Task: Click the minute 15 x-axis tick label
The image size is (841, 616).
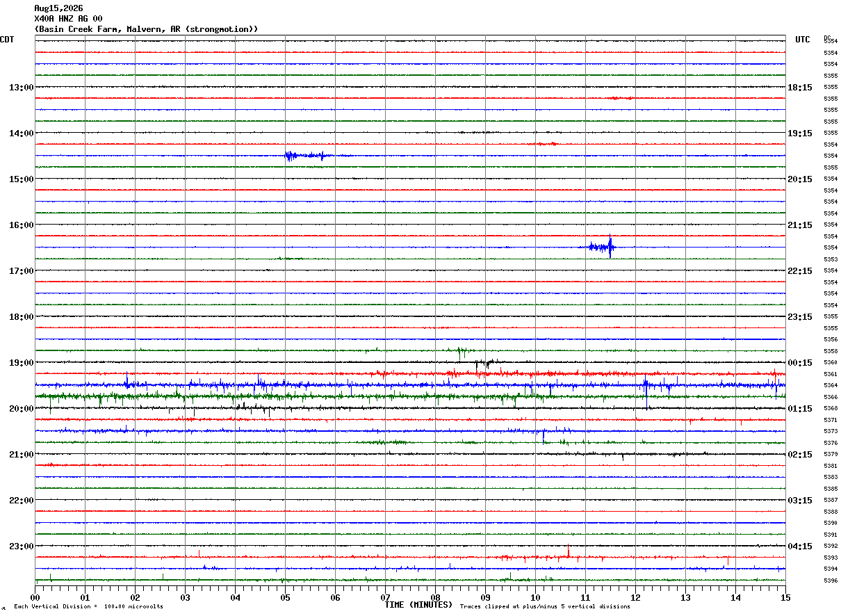Action: click(785, 597)
